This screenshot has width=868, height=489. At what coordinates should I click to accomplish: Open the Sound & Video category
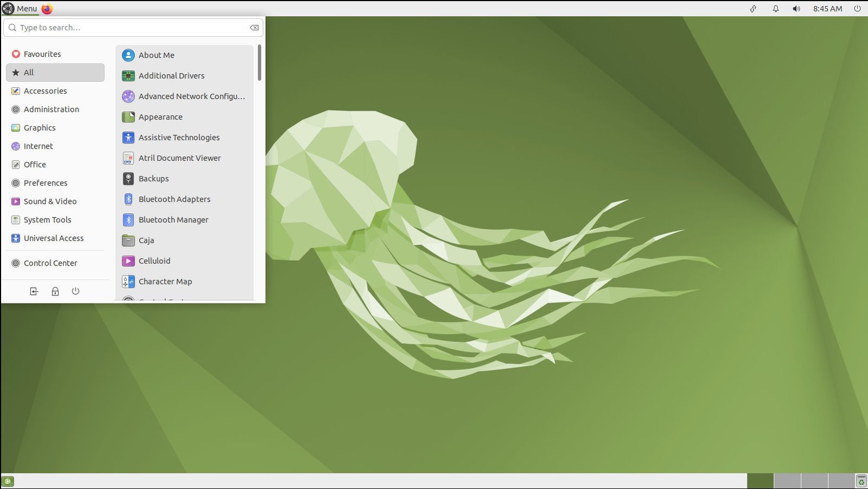pos(50,202)
